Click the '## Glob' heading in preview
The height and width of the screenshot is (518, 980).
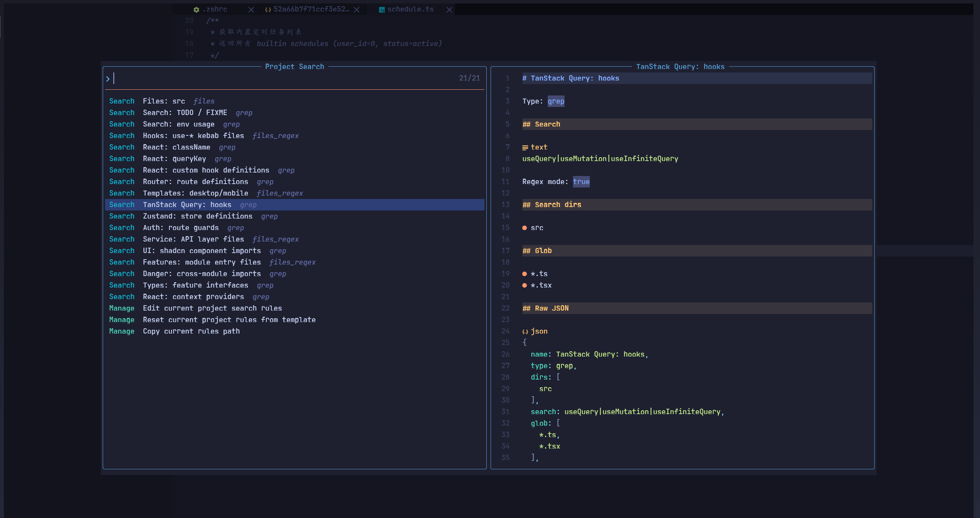click(x=537, y=251)
